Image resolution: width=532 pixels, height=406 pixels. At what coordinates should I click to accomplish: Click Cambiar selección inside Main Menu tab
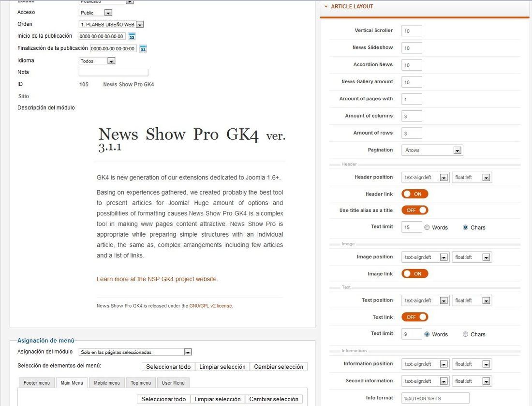pos(274,399)
